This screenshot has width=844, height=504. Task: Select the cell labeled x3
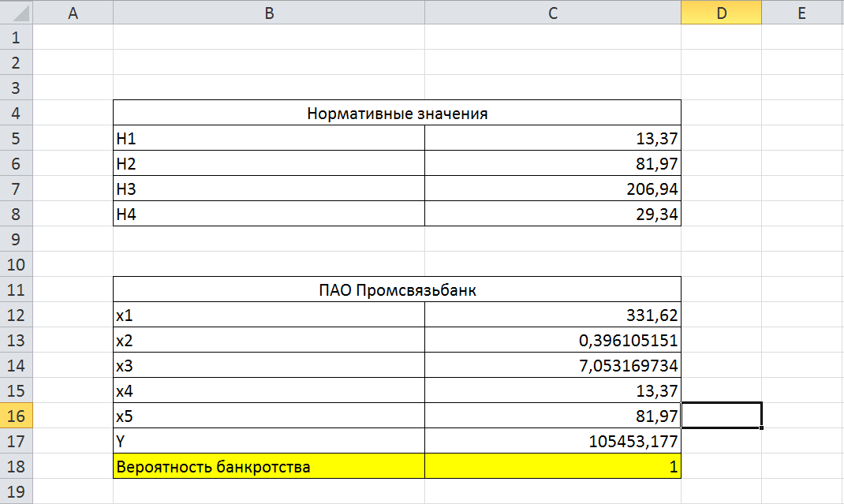269,365
